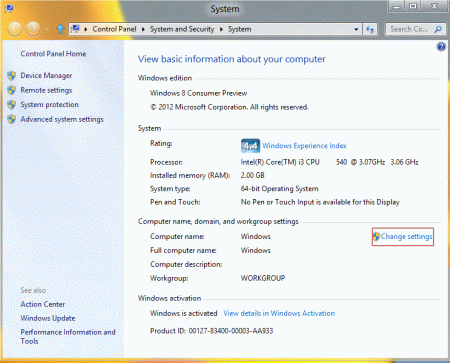Click No Pen or Touch Input text

tap(320, 202)
